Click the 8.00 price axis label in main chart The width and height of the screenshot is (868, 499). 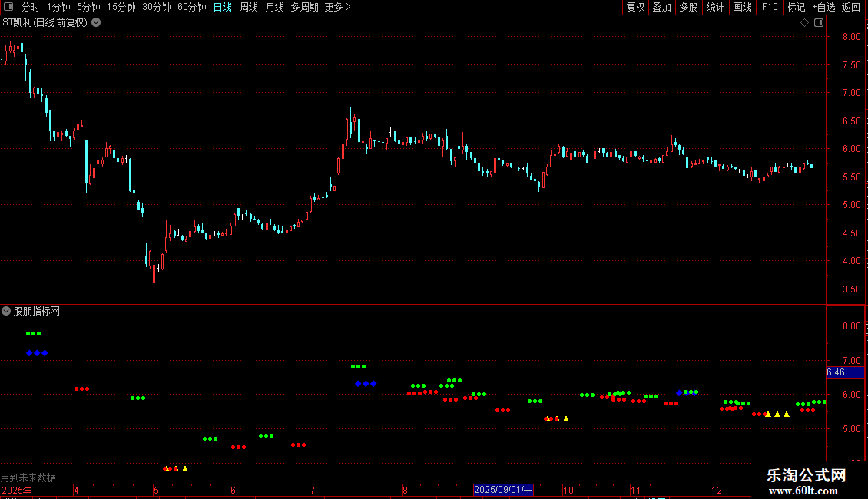coord(851,37)
